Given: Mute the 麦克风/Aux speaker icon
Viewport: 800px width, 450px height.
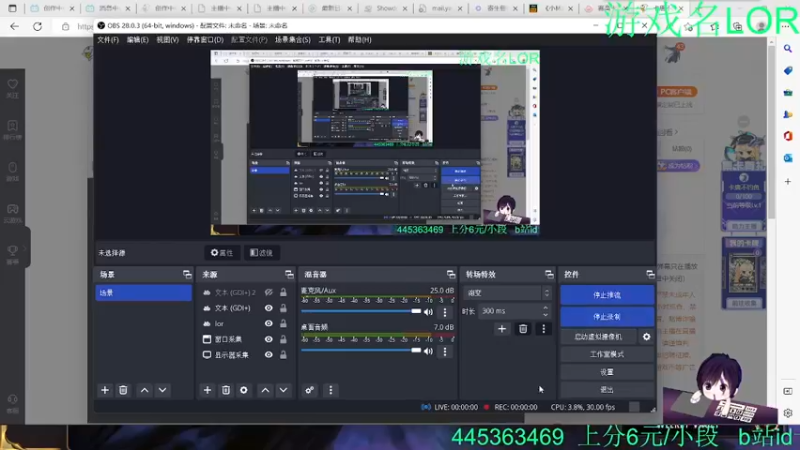Looking at the screenshot, I should [x=428, y=312].
